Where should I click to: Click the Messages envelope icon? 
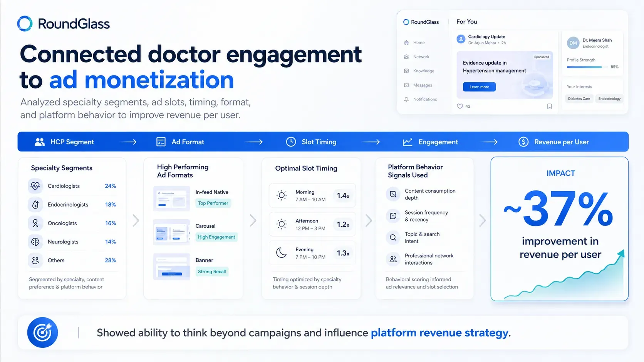pos(406,85)
